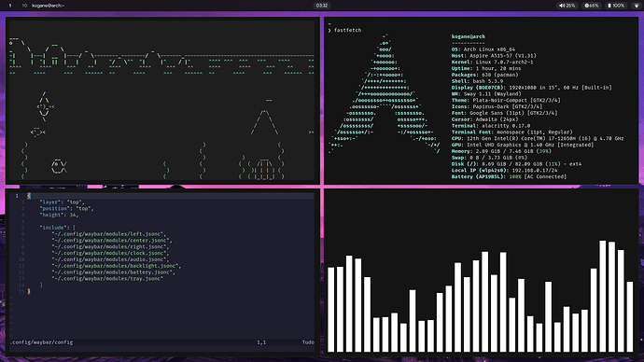Image resolution: width=644 pixels, height=362 pixels.
Task: Select the Uptime: 1 hour, 20 mins line
Action: [486, 68]
